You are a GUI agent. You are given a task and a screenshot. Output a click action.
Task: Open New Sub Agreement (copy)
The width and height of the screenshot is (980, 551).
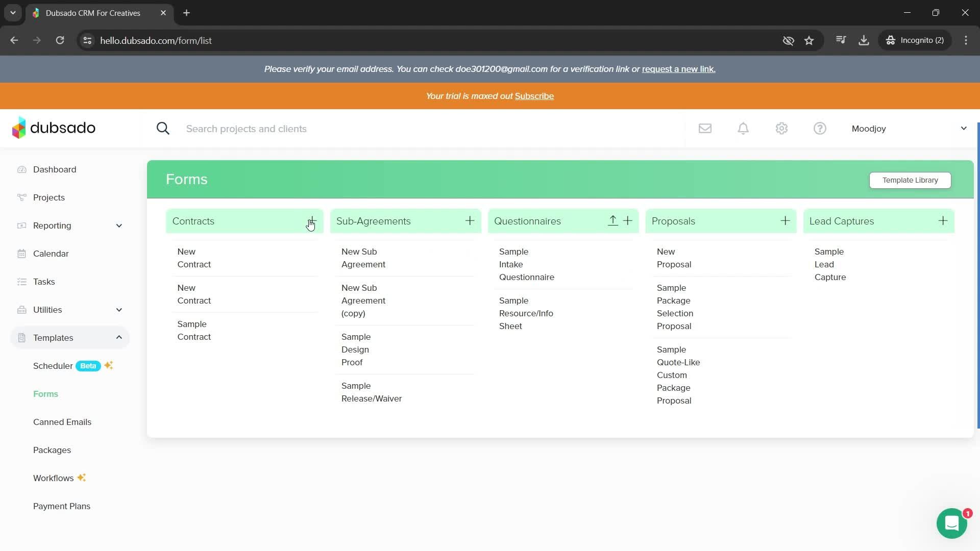tap(363, 300)
